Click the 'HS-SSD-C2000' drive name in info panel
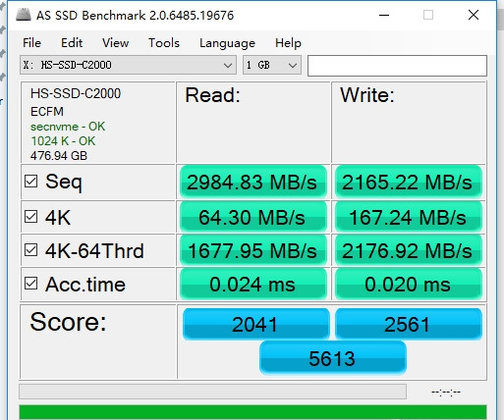504x420 pixels. [76, 93]
